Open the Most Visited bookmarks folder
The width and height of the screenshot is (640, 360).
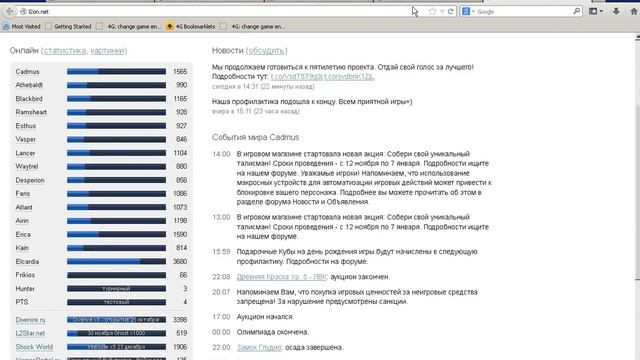[x=22, y=27]
